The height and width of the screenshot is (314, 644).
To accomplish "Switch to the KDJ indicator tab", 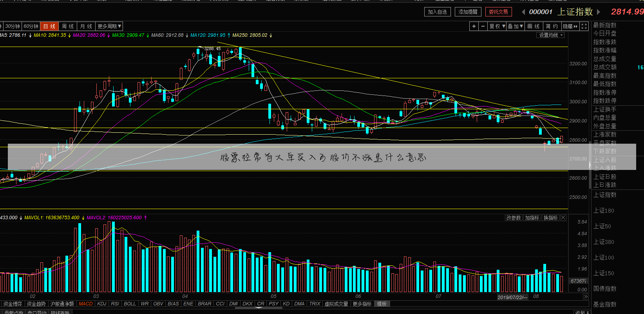I will click(102, 304).
